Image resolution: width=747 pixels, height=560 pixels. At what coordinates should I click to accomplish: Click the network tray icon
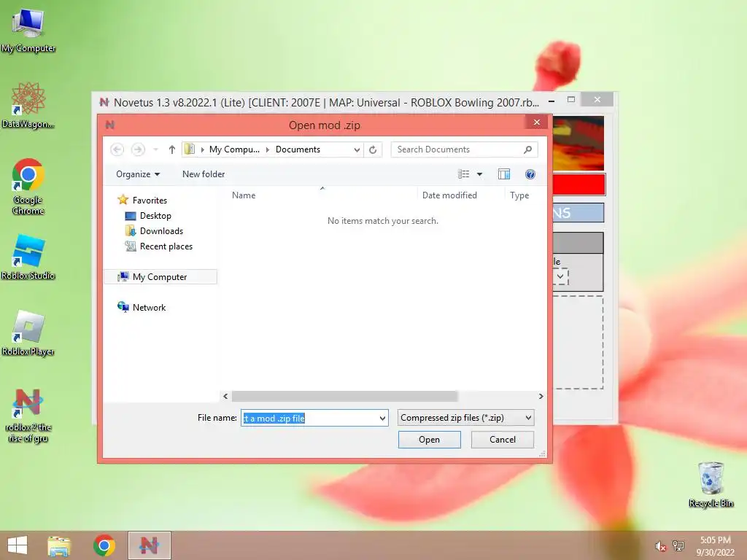(x=678, y=546)
